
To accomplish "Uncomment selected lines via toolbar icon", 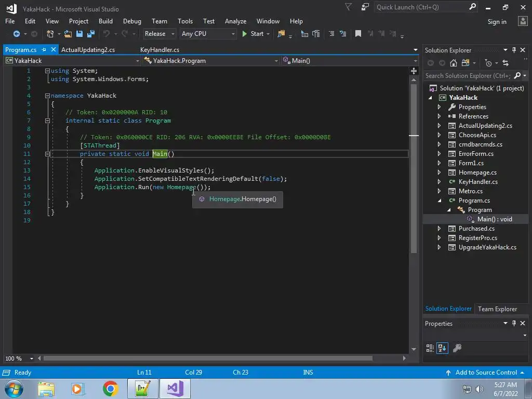I will (343, 34).
